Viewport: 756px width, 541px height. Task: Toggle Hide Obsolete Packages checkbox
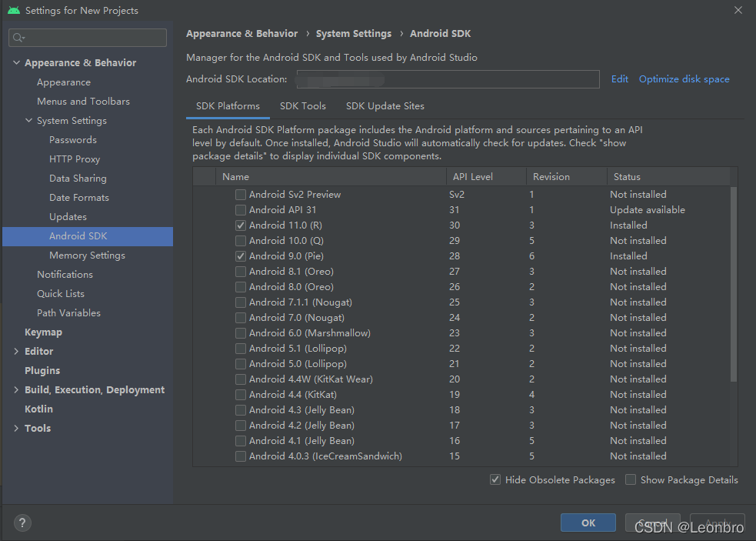495,479
